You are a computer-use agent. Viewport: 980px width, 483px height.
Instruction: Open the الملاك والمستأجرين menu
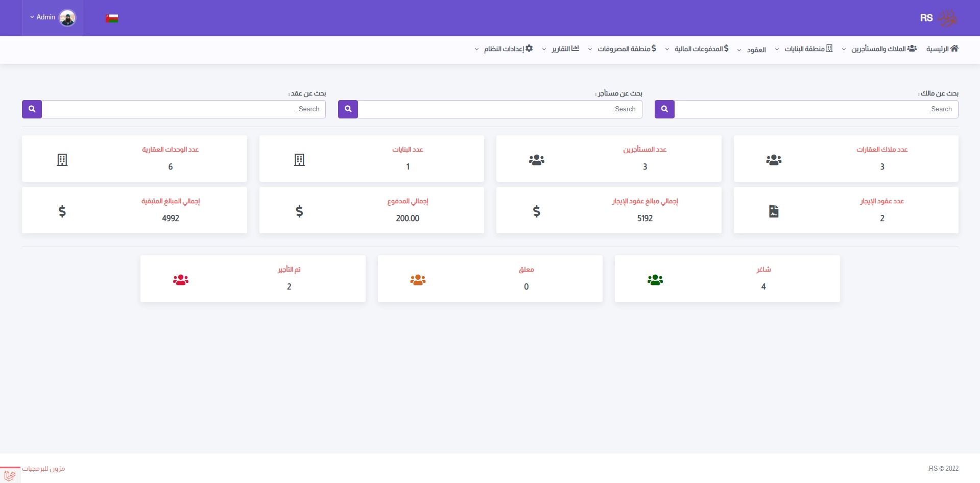click(x=879, y=49)
